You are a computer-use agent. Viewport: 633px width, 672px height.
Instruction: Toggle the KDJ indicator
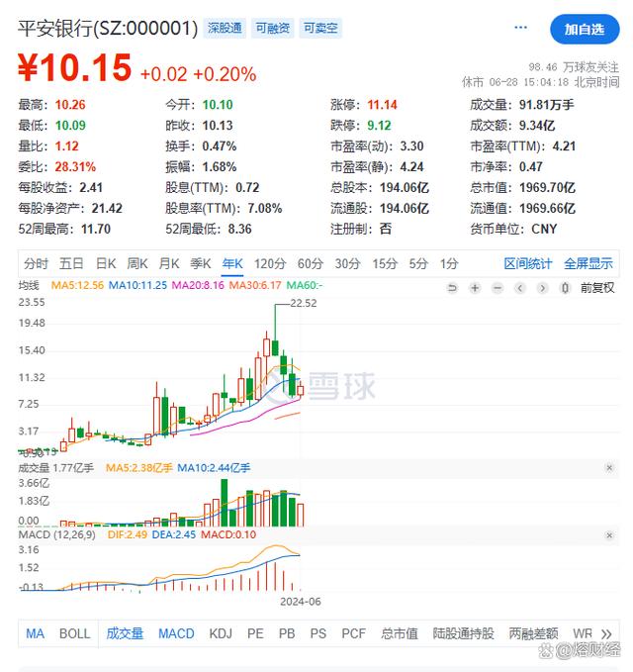click(x=221, y=633)
